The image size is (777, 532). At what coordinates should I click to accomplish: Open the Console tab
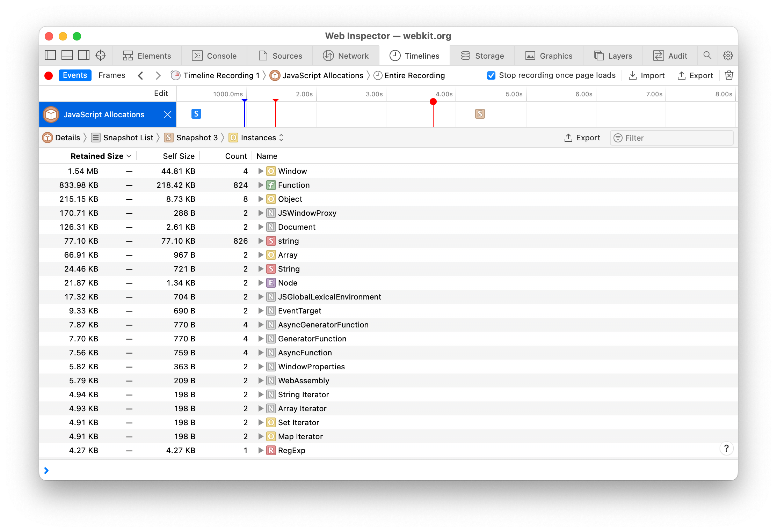coord(214,56)
